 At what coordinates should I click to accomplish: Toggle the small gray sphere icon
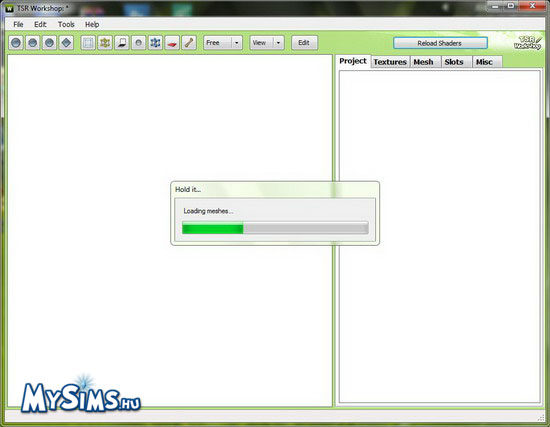[x=139, y=43]
